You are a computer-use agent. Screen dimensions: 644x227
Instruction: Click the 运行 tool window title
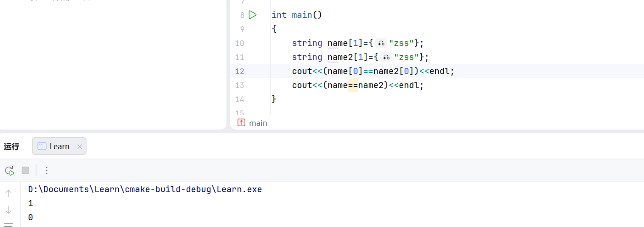pyautogui.click(x=11, y=147)
